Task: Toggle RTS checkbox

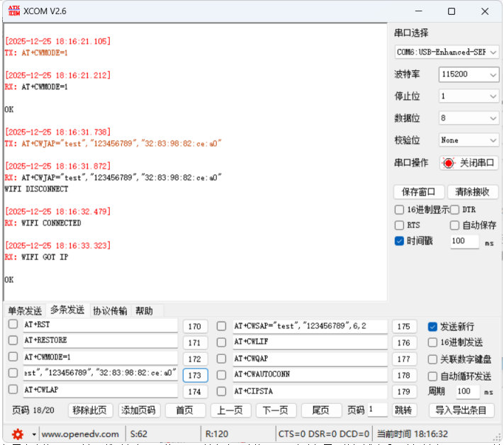Action: (x=399, y=225)
